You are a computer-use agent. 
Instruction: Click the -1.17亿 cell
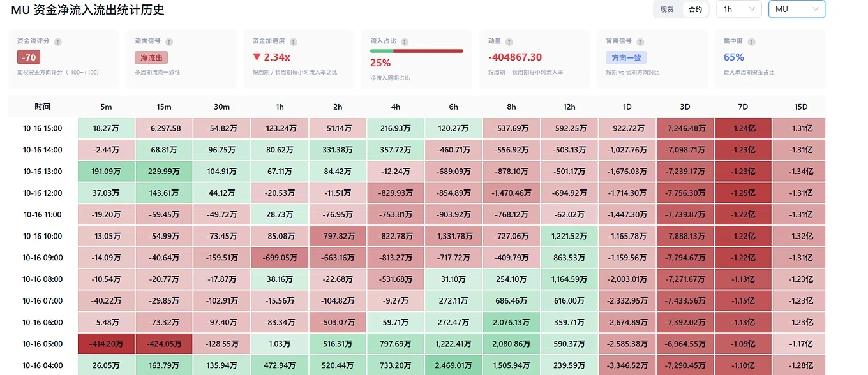coord(799,344)
